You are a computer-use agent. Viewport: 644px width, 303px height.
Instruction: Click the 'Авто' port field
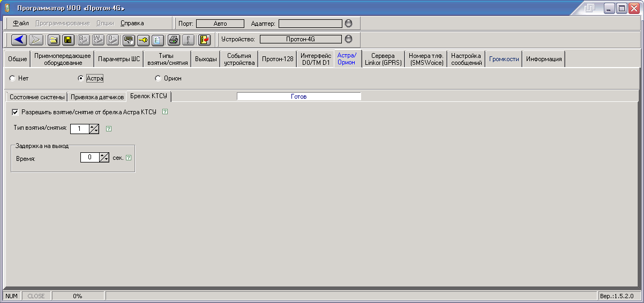(220, 24)
